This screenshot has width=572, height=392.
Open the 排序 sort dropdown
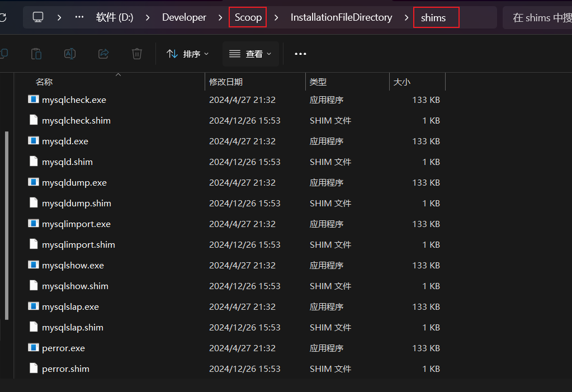click(x=187, y=54)
